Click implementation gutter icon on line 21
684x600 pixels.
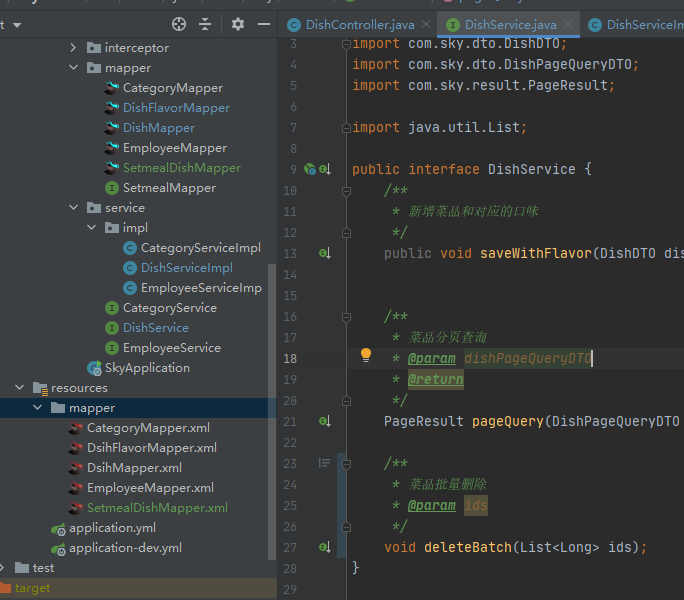[324, 422]
